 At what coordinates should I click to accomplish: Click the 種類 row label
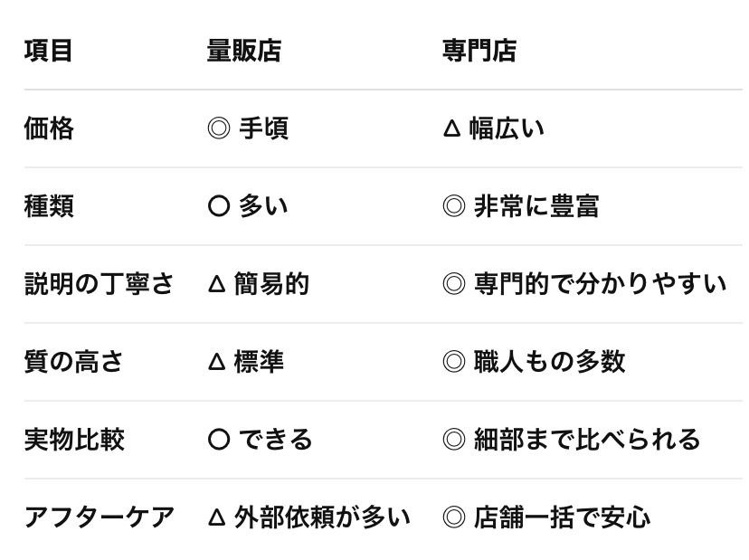tap(49, 207)
